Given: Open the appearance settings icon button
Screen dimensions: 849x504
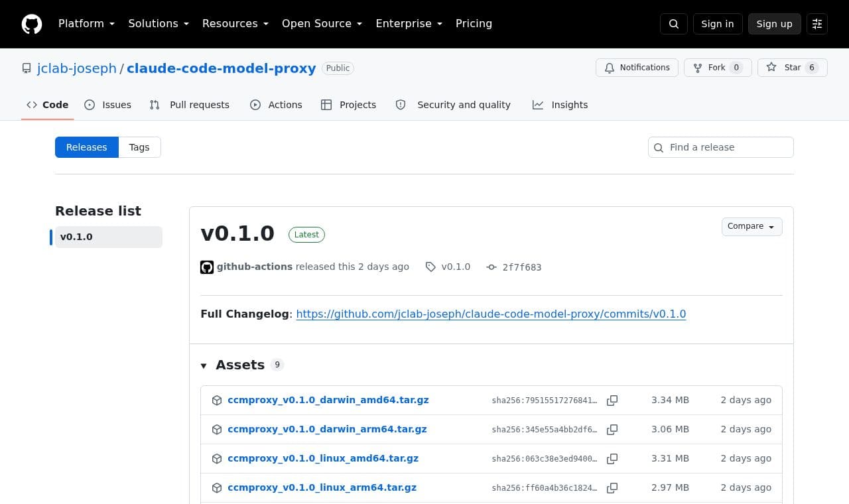Looking at the screenshot, I should click(x=817, y=24).
